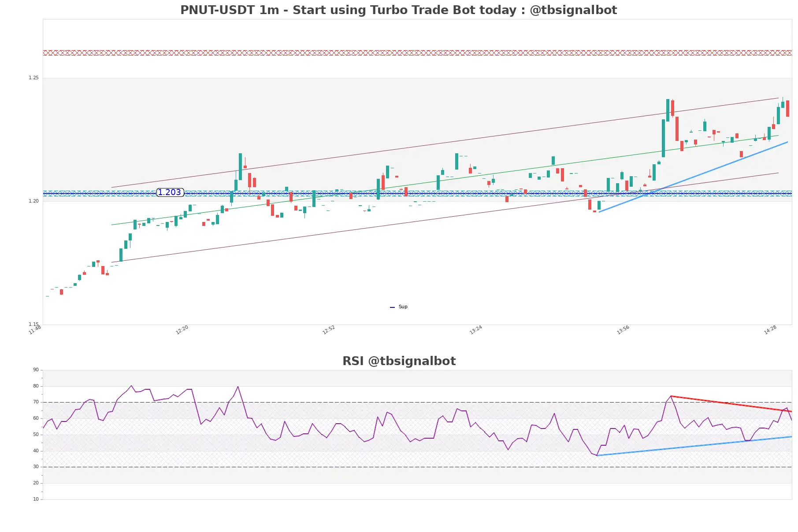Click the RSI 80 axis label
The width and height of the screenshot is (798, 532).
(36, 386)
